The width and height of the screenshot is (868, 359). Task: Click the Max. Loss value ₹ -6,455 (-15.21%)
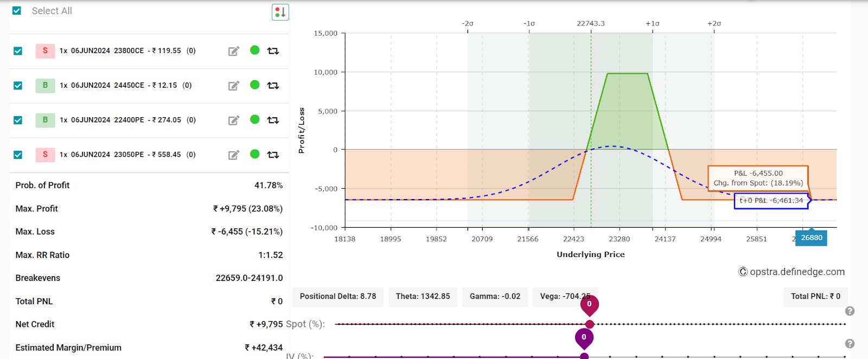[x=247, y=232]
